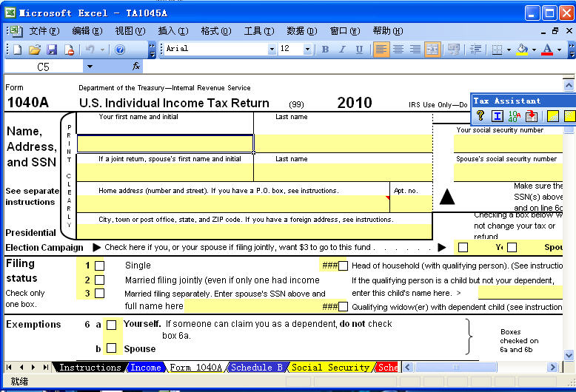Click the Home address input field
The image size is (576, 392).
(x=233, y=203)
